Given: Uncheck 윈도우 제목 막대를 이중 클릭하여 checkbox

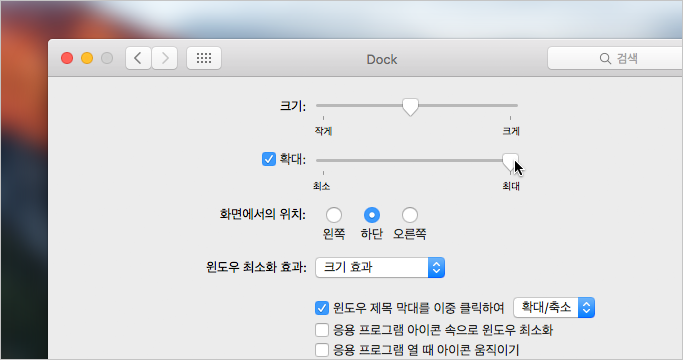Looking at the screenshot, I should coord(322,308).
